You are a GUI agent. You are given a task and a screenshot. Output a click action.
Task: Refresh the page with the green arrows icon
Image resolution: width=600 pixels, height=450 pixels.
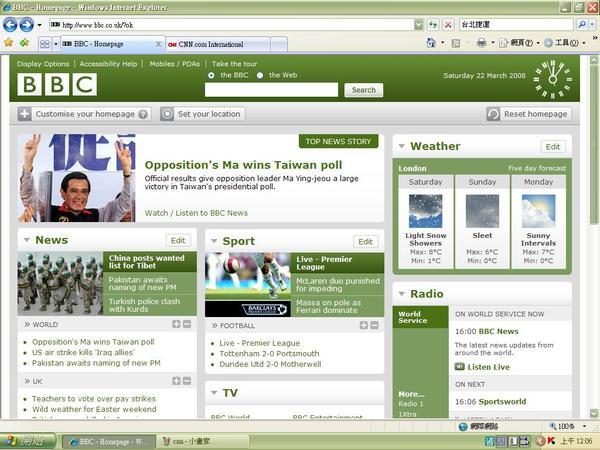coord(433,25)
